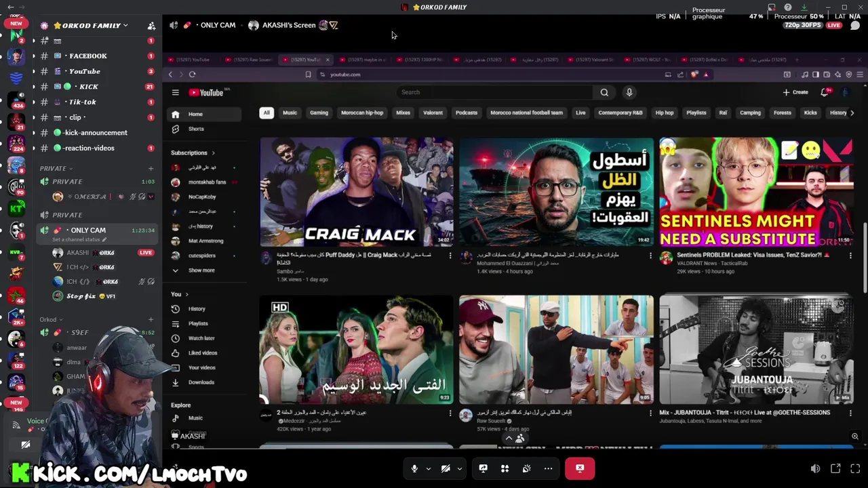Add channel to PRIVATE category plus
The image size is (868, 488).
pyautogui.click(x=151, y=168)
